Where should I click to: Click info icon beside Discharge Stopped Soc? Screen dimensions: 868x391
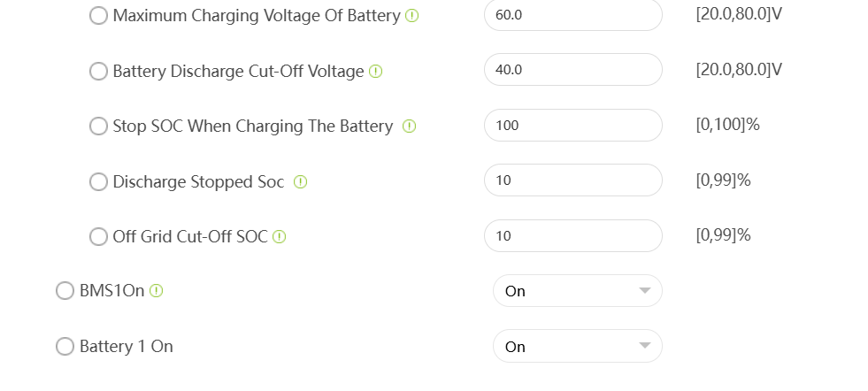[x=300, y=182]
